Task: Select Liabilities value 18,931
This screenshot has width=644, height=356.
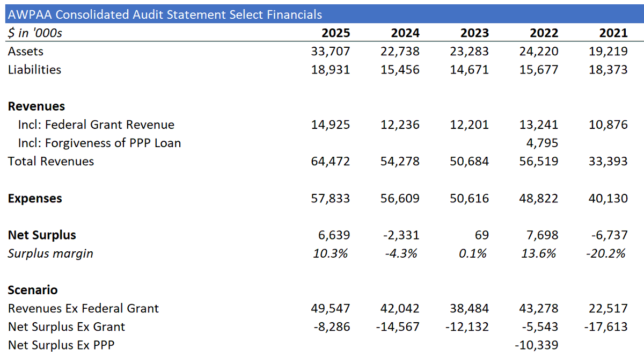Action: 331,70
